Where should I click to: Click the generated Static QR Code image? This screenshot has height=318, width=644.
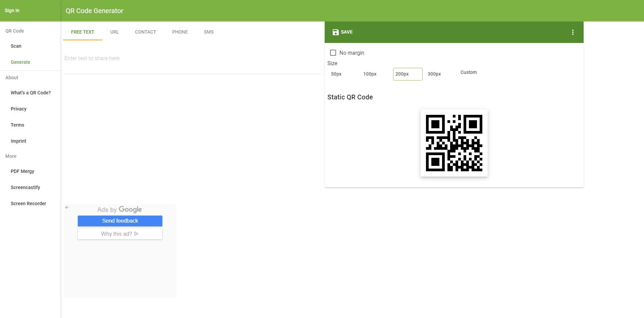pyautogui.click(x=454, y=143)
